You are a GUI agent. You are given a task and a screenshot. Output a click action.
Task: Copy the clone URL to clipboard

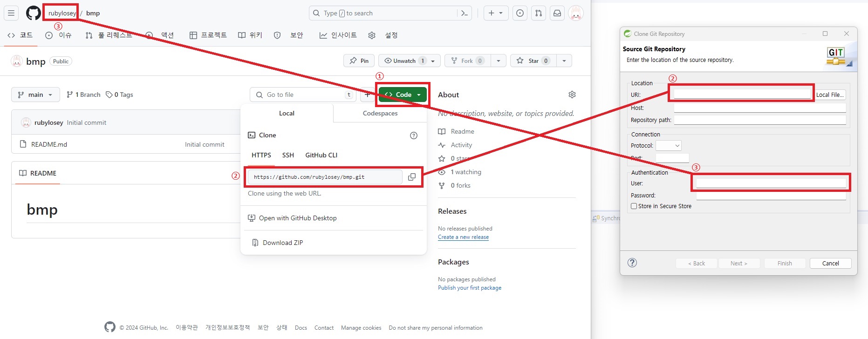(412, 177)
